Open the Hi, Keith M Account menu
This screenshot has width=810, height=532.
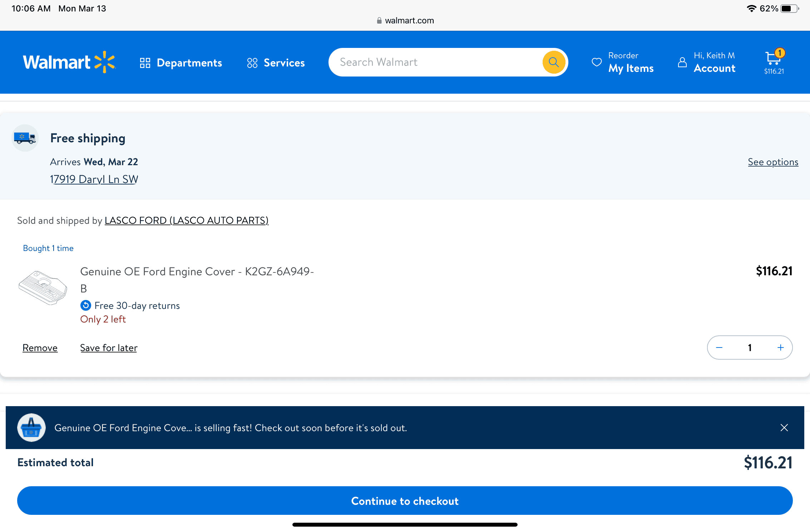[x=707, y=62]
